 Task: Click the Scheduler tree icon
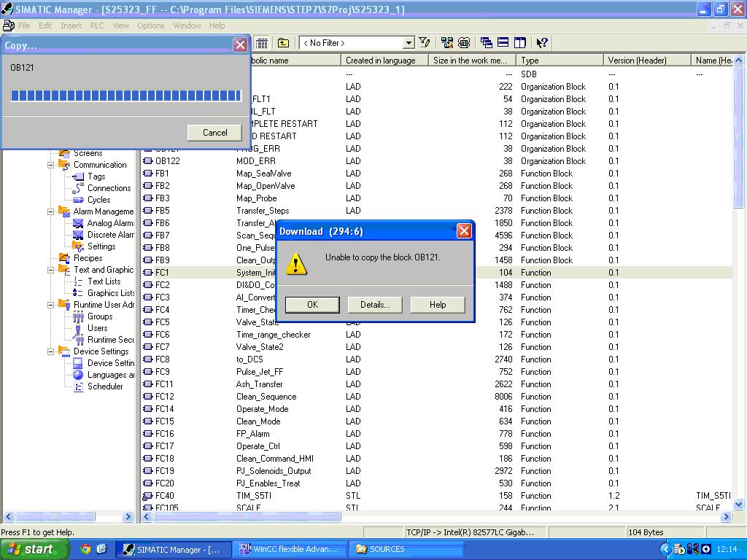pos(78,386)
